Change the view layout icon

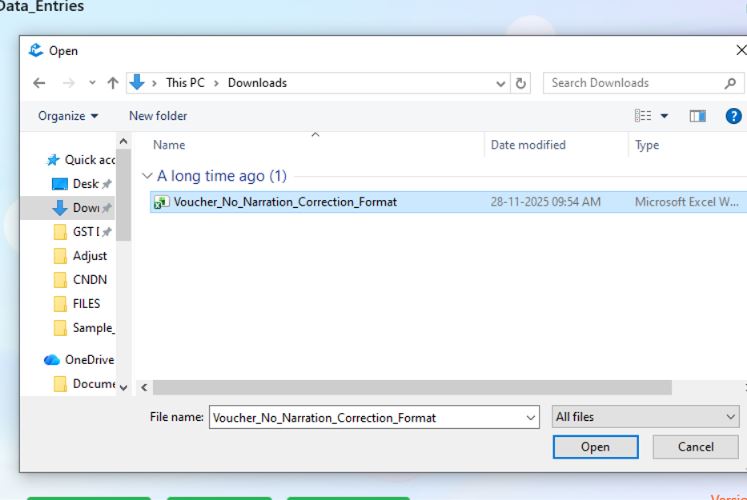pyautogui.click(x=643, y=116)
